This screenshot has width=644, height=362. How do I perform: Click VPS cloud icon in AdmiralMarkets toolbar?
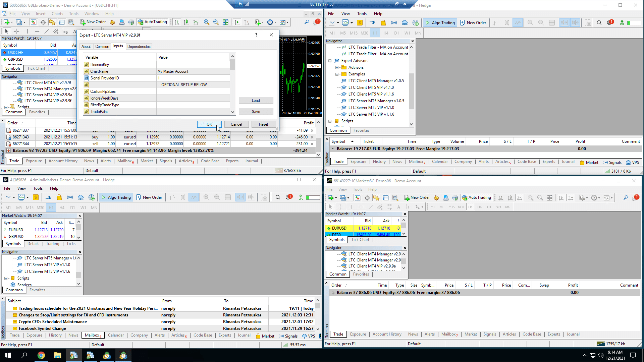coord(81,197)
